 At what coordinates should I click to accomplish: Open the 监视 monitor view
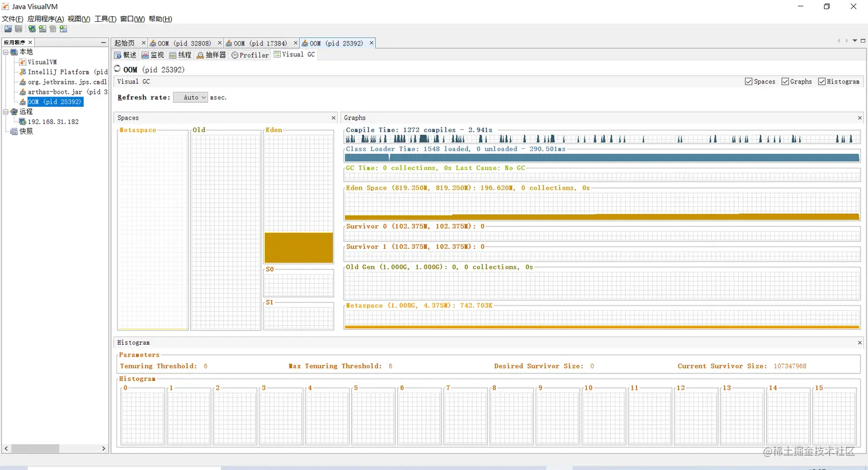click(x=153, y=55)
